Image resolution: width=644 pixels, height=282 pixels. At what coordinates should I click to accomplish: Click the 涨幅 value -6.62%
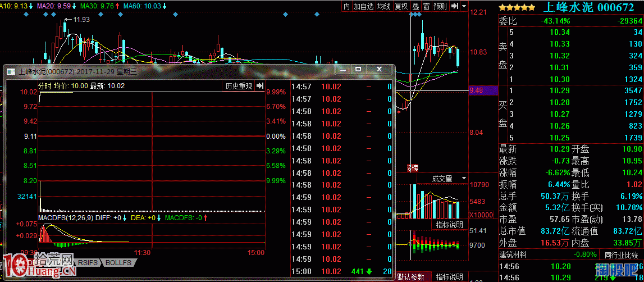point(558,172)
